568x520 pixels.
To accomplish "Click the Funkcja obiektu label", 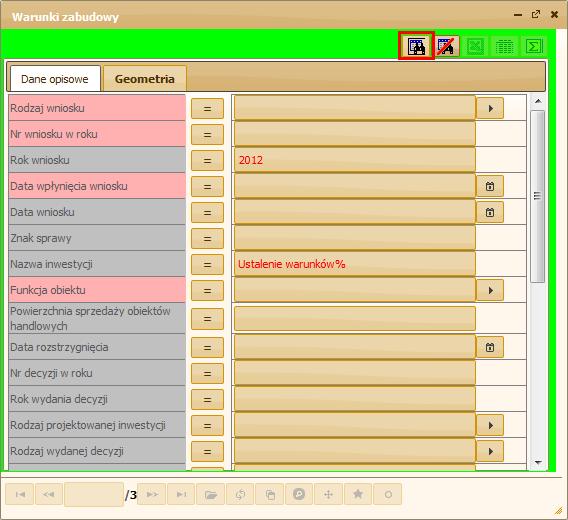I will 48,290.
